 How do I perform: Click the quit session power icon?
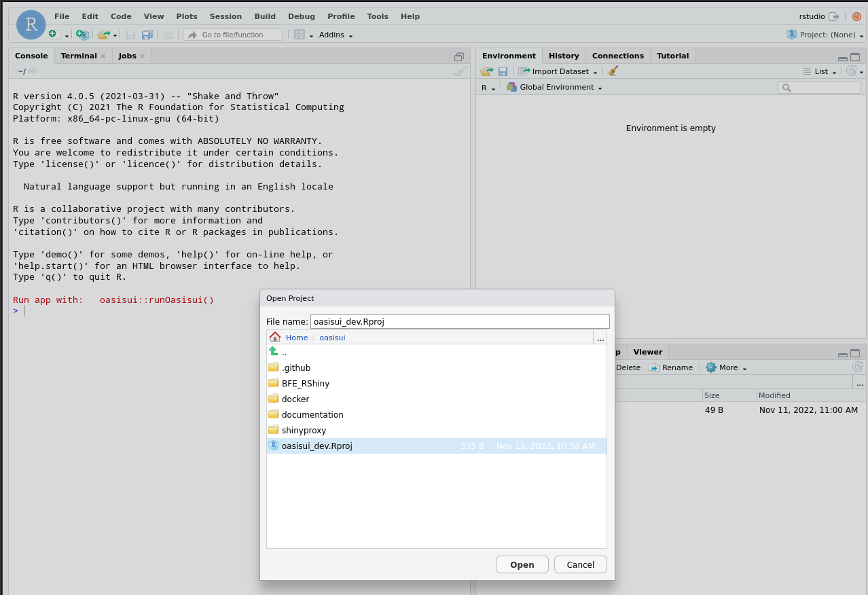pyautogui.click(x=856, y=16)
